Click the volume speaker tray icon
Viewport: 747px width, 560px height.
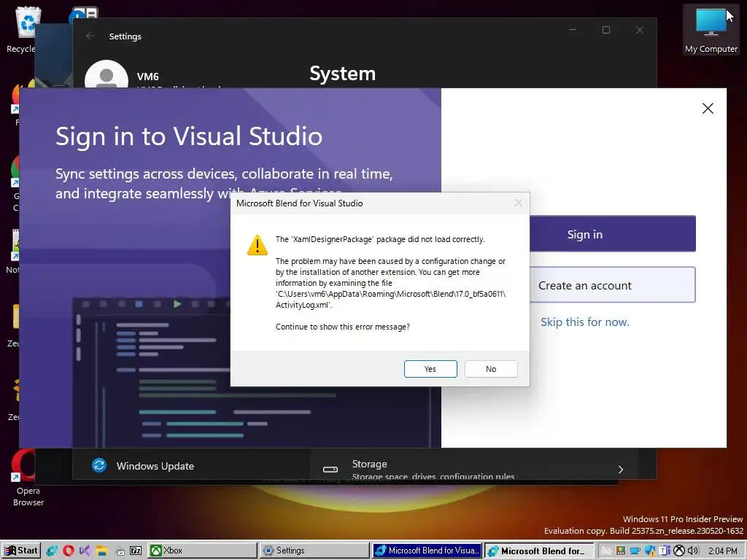pyautogui.click(x=693, y=551)
